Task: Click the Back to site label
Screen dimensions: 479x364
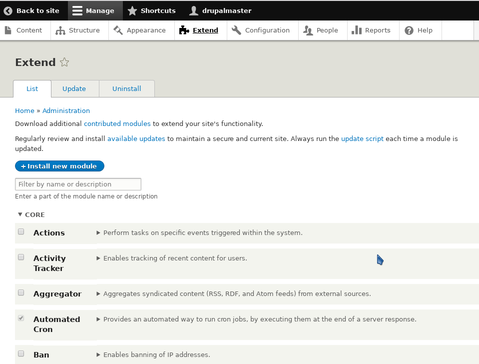Action: coord(38,11)
